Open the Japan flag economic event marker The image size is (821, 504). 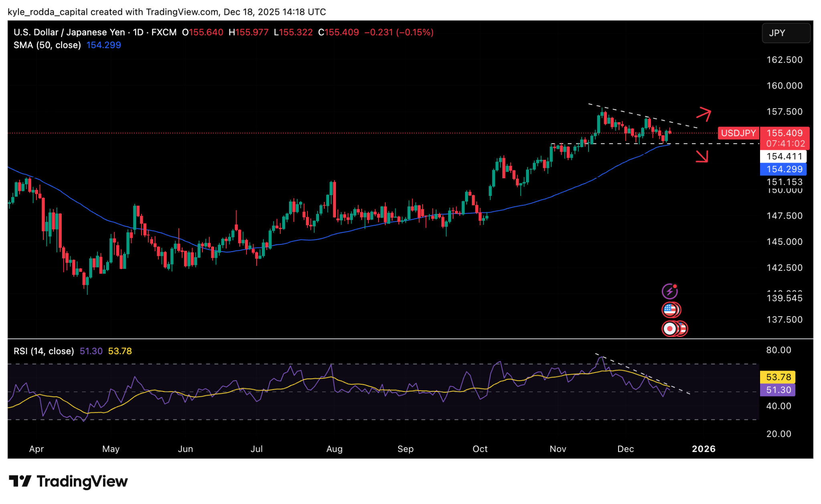[669, 329]
